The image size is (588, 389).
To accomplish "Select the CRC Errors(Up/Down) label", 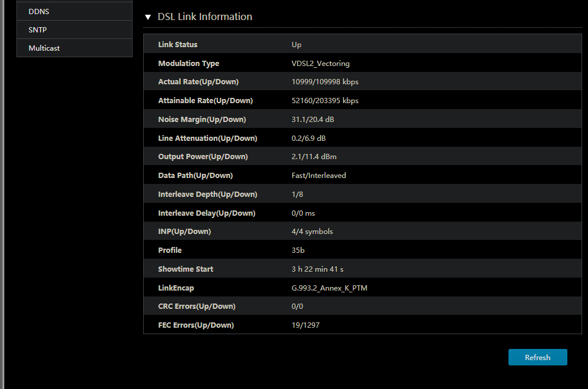I will tap(197, 306).
